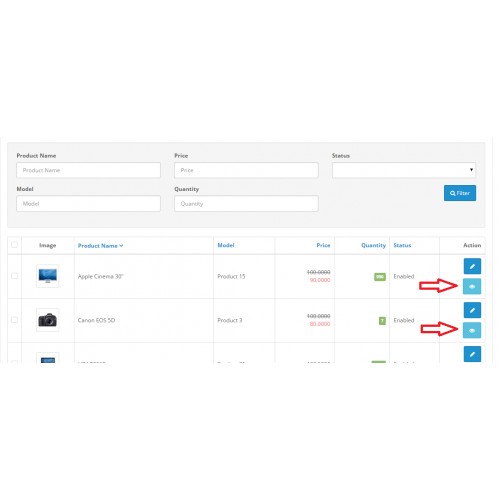The image size is (500, 500).
Task: Sort by the Quantity column header
Action: point(373,245)
